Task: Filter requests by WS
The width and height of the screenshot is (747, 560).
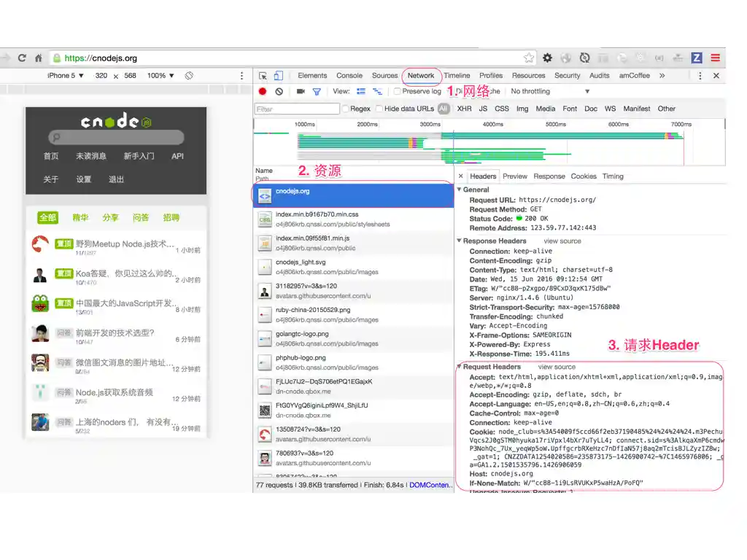Action: coord(611,109)
